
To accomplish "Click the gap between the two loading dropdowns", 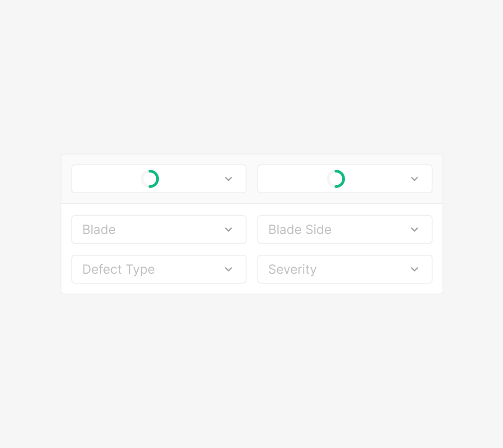I will click(252, 179).
